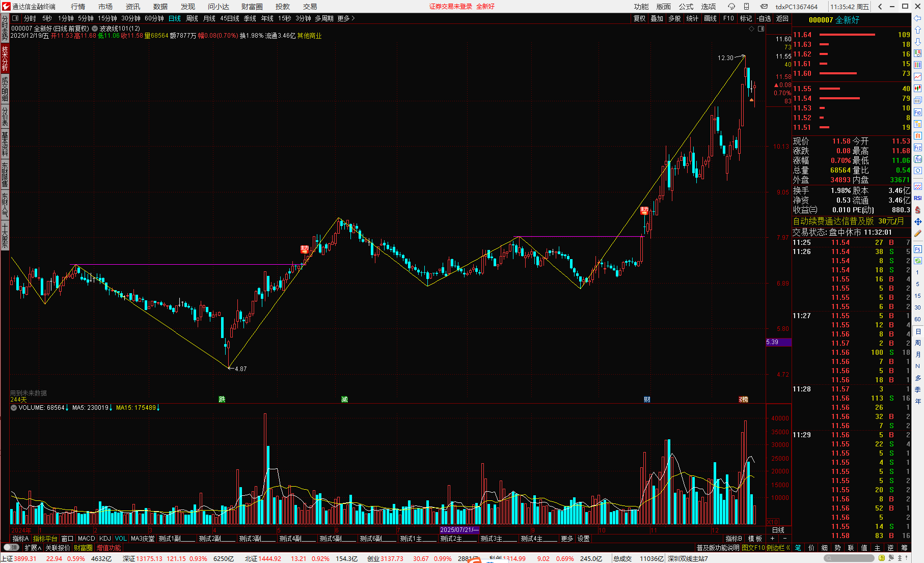The width and height of the screenshot is (924, 563).
Task: Click the 叠加 overlay button
Action: (657, 18)
